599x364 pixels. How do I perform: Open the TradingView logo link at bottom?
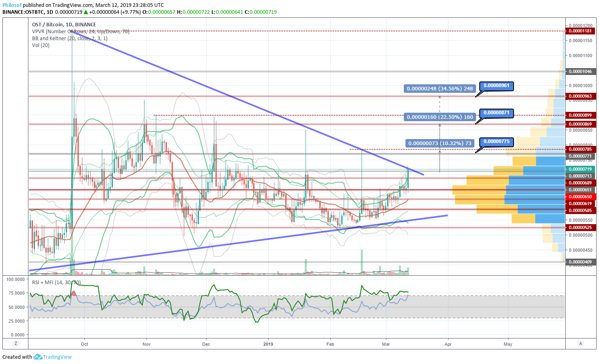coord(52,357)
